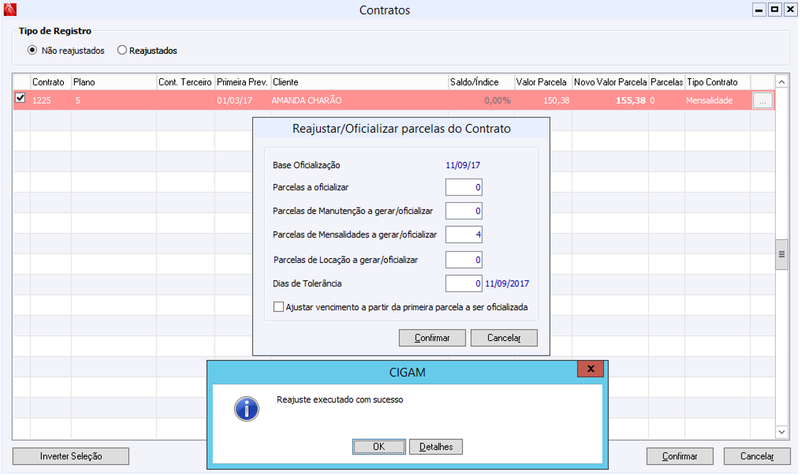Click the Cliente column header
The height and width of the screenshot is (475, 800).
pos(359,82)
